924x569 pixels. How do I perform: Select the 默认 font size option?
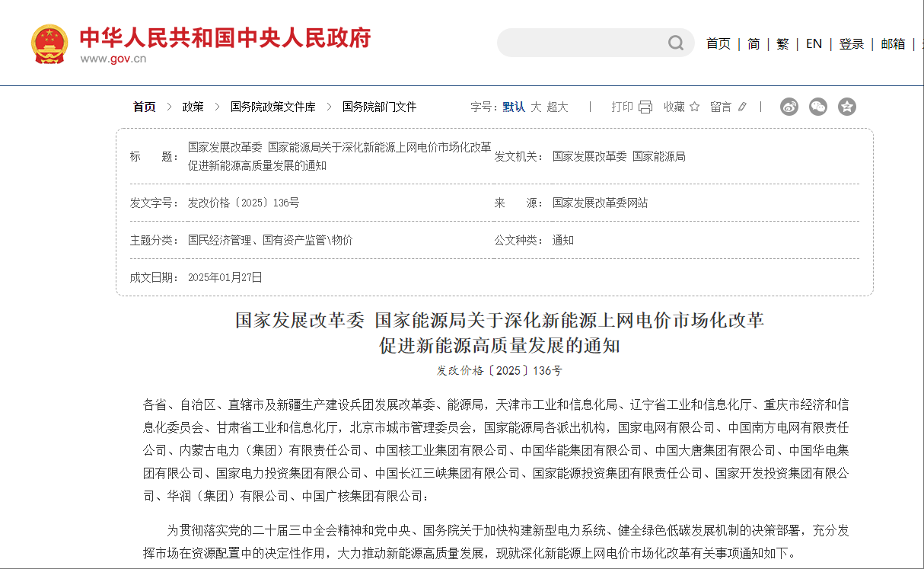pyautogui.click(x=512, y=107)
